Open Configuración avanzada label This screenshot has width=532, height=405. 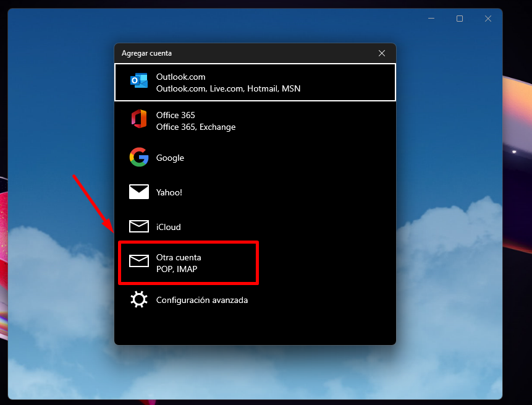tap(202, 300)
